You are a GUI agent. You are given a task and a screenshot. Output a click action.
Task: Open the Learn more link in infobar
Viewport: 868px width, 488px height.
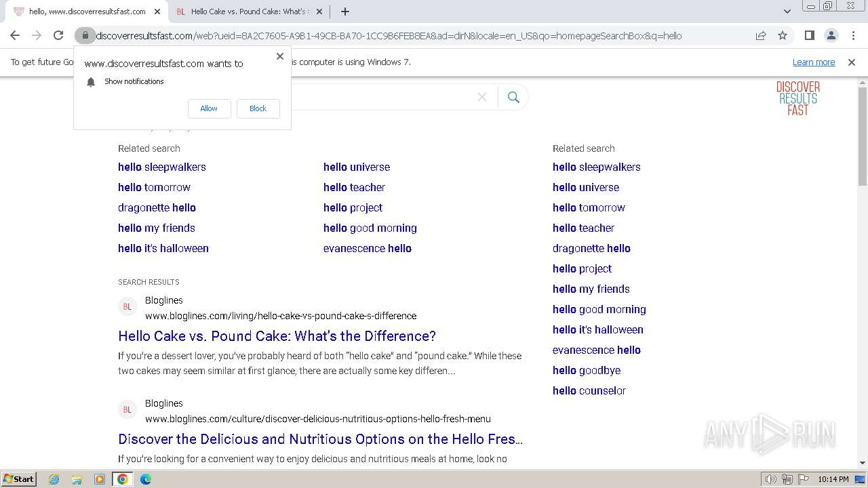(814, 62)
